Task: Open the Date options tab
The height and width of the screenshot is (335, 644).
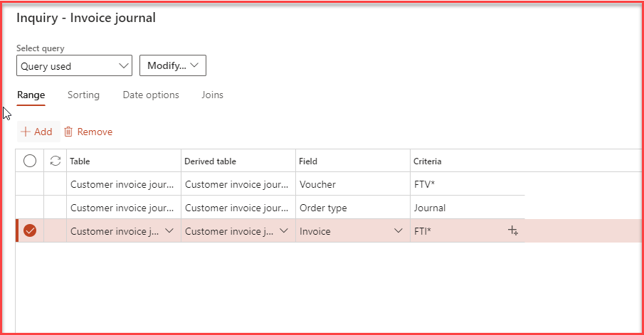Action: click(151, 95)
